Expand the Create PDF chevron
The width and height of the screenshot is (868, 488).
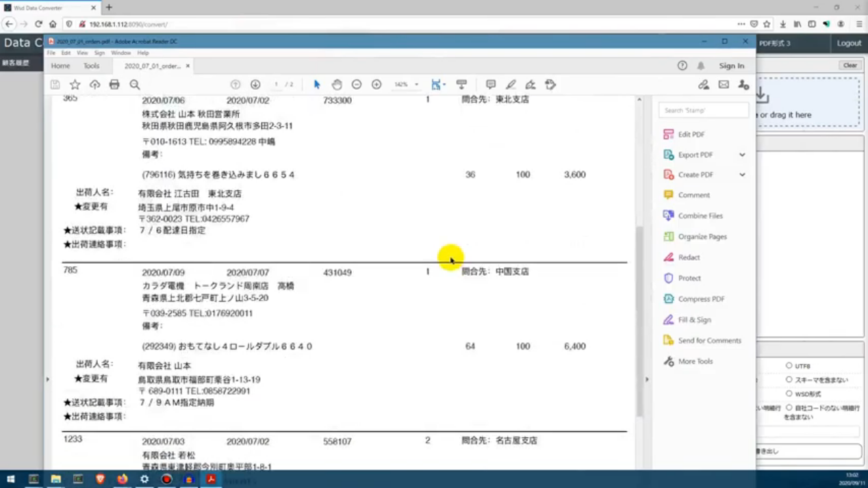point(742,175)
